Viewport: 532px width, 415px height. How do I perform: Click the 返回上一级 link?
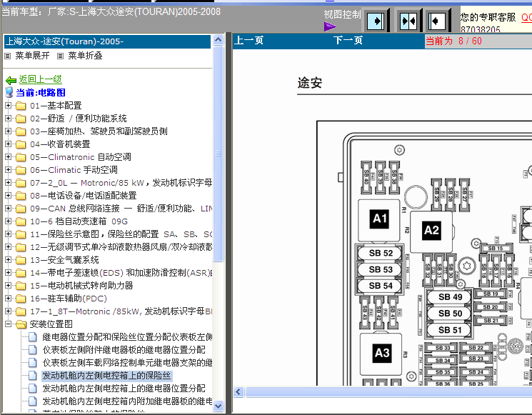[41, 79]
